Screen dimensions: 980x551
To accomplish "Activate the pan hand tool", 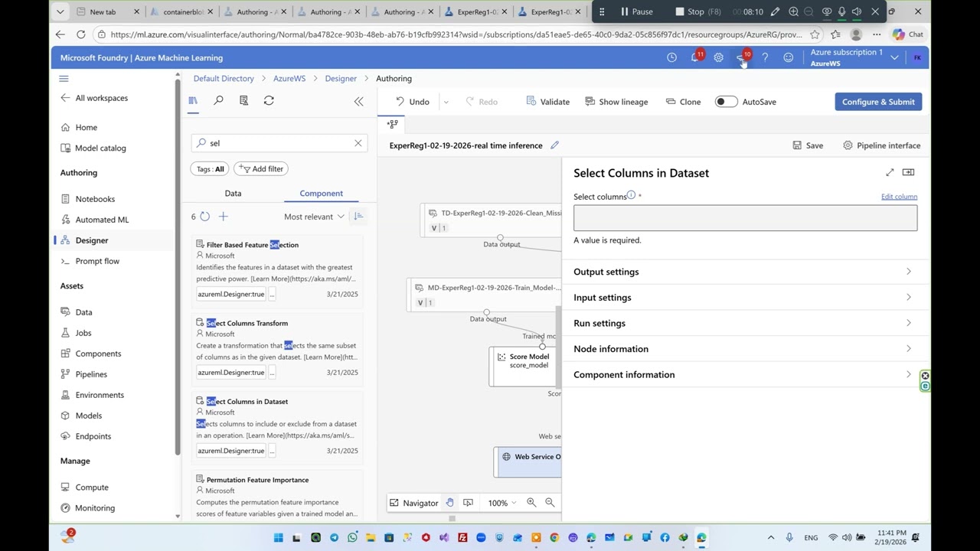I will 449,503.
